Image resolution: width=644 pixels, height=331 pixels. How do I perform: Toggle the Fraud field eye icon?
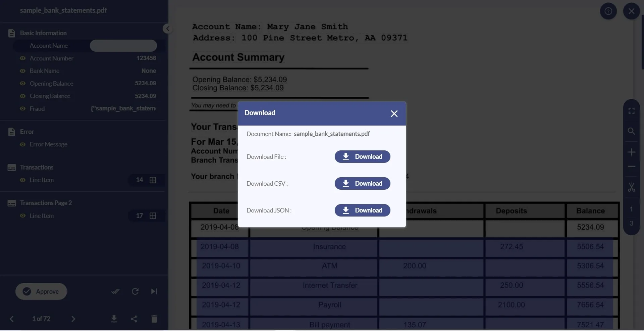pyautogui.click(x=22, y=109)
